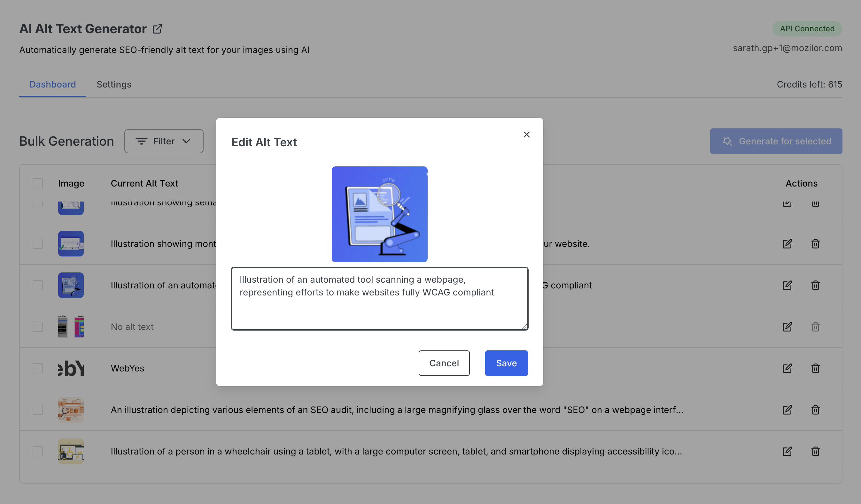Viewport: 861px width, 504px height.
Task: Click the 'An illustration depicting various elements' text
Action: (x=397, y=410)
